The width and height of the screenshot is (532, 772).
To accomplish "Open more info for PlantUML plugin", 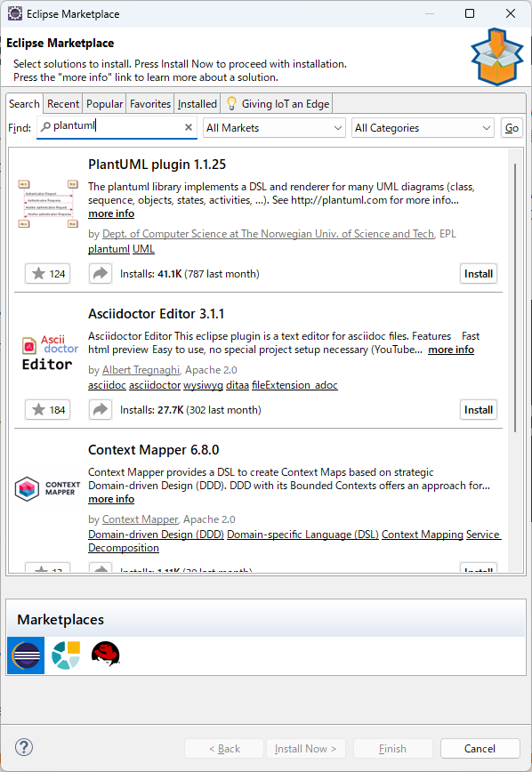I will click(x=111, y=213).
